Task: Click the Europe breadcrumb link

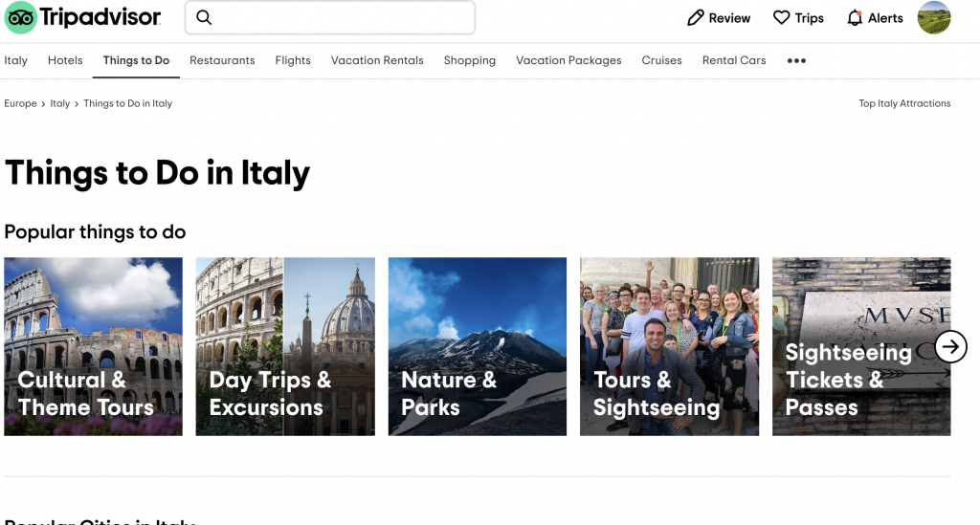Action: [x=20, y=103]
